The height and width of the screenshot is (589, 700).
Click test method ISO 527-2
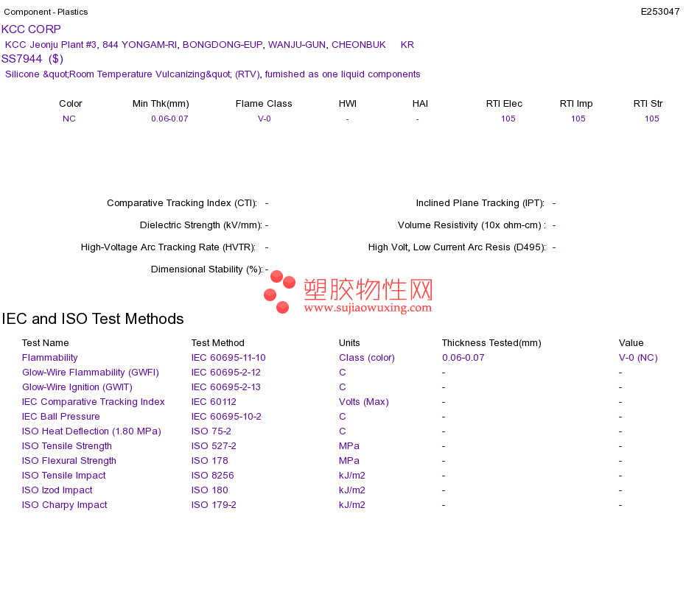(x=214, y=445)
